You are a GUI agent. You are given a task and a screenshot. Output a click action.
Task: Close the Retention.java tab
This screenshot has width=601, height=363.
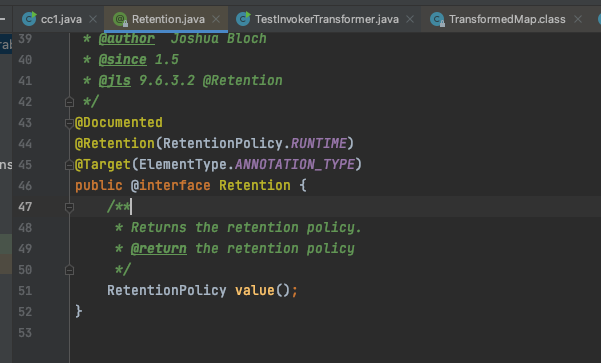pyautogui.click(x=216, y=19)
